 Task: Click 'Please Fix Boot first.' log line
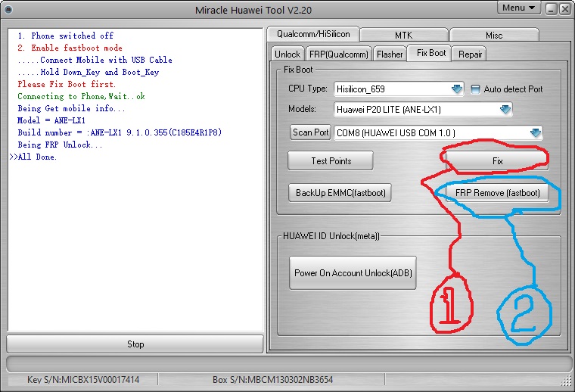pos(67,84)
